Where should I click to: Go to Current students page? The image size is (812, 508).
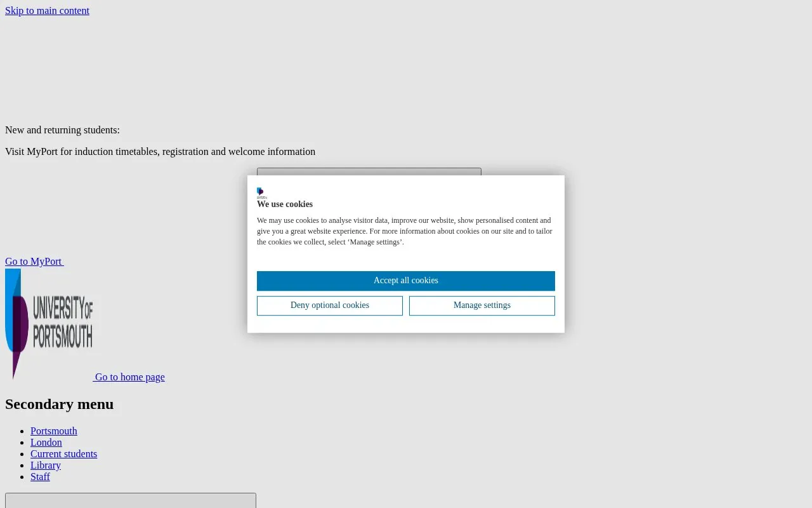click(63, 454)
